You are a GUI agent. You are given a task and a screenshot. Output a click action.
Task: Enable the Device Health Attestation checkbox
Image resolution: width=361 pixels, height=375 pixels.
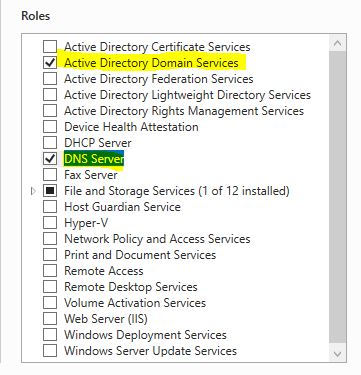50,127
